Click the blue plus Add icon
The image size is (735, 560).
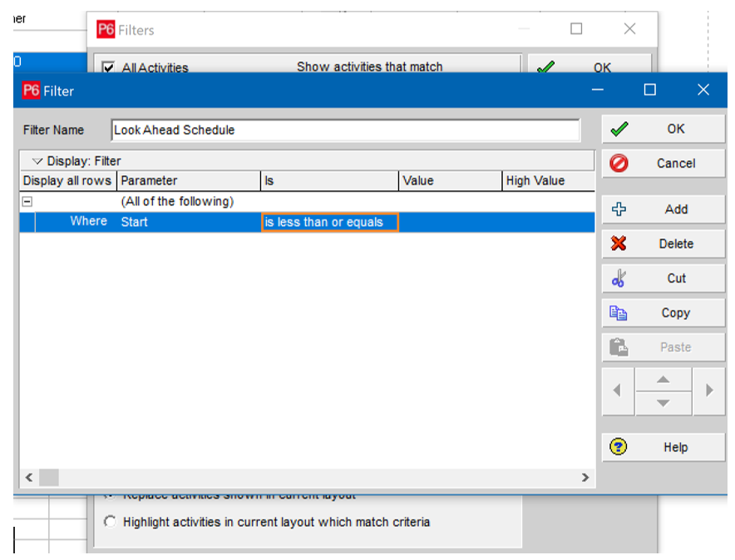point(619,209)
